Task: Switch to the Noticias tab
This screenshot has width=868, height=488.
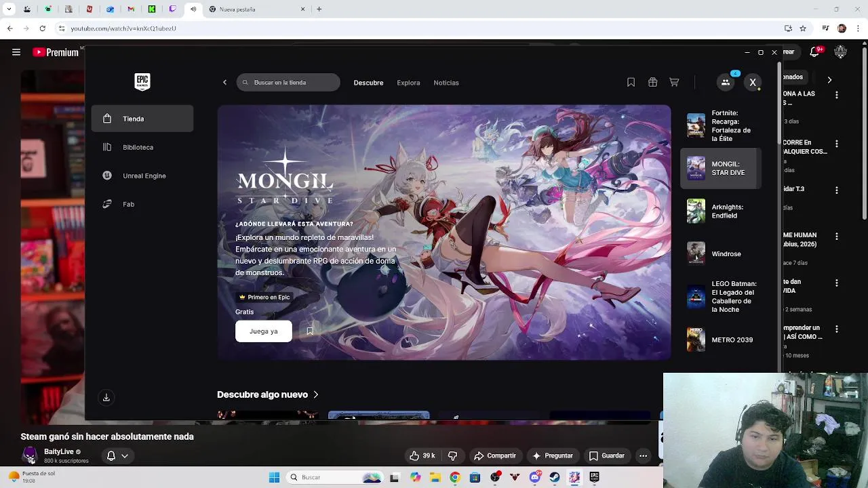Action: 446,83
